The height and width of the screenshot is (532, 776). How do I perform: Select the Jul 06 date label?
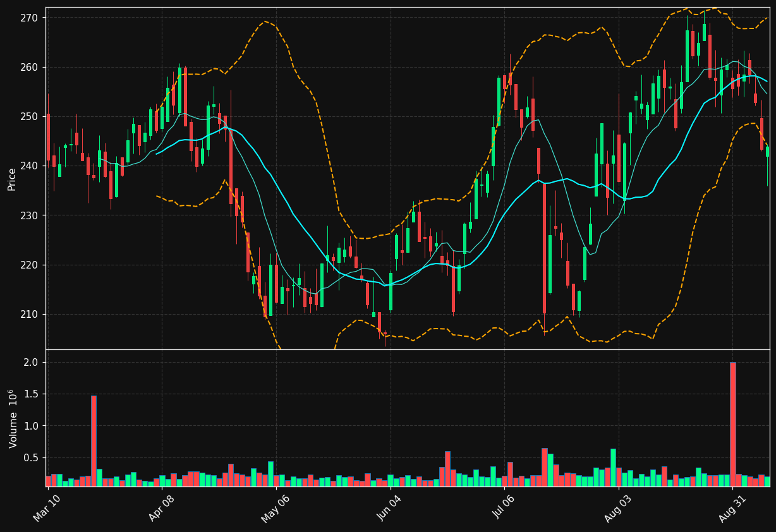[504, 509]
